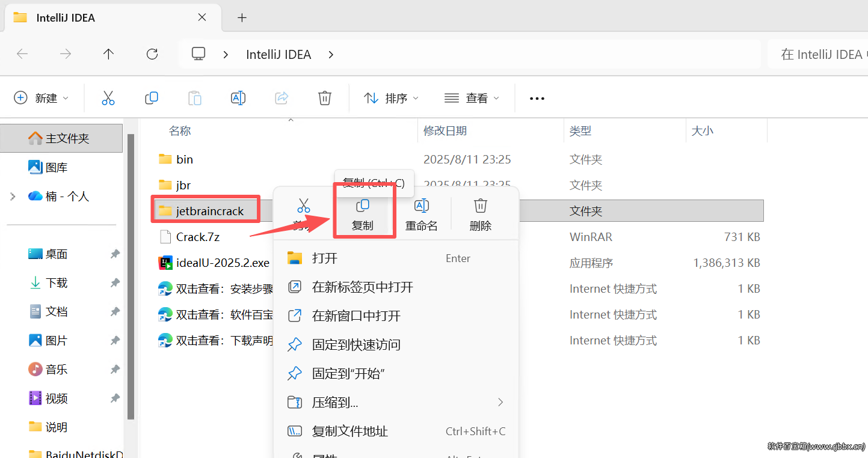Open the 排序 (Sort) dropdown

coord(391,98)
